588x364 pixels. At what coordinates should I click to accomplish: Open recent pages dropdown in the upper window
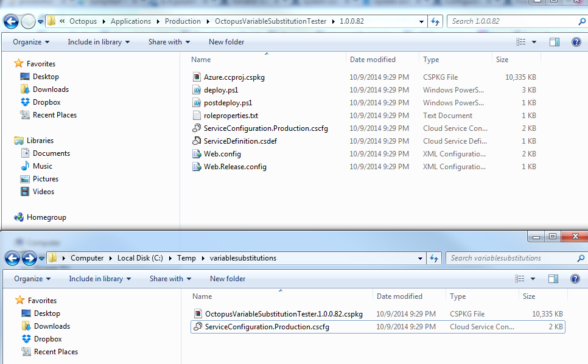41,22
